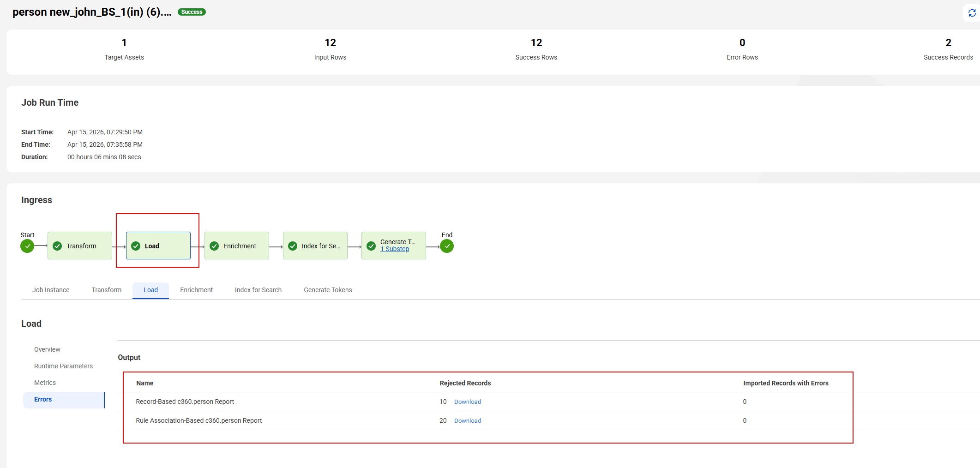The image size is (980, 468).
Task: Click the rejected records value 20
Action: [443, 420]
